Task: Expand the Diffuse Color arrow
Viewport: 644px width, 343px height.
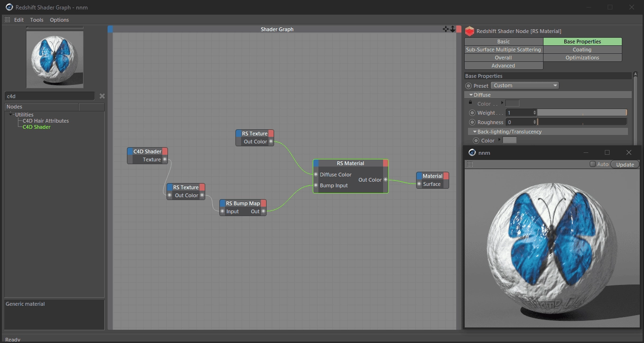Action: point(502,103)
